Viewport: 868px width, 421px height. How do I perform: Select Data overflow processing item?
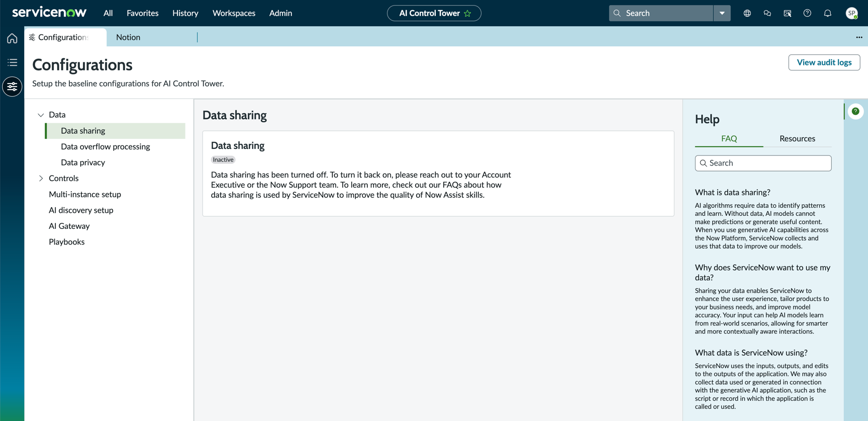click(105, 146)
